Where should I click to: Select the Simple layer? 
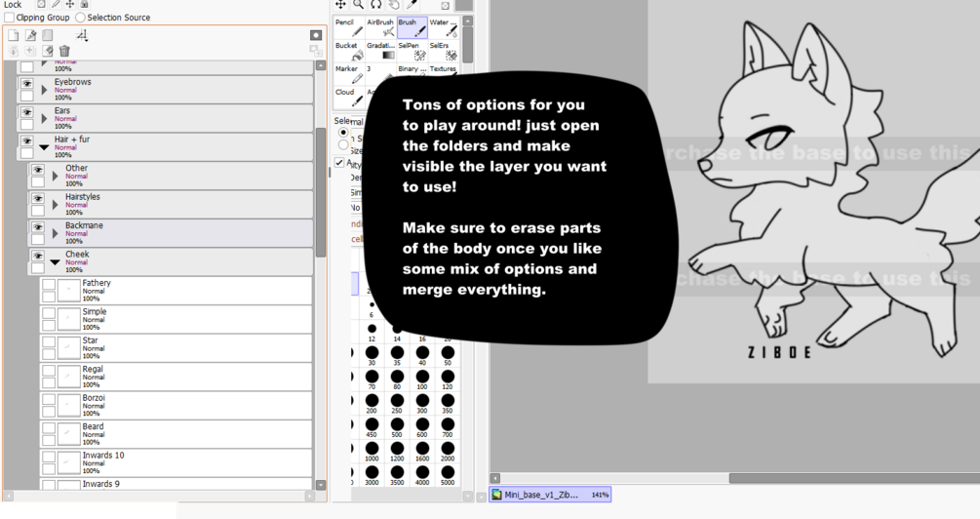176,320
